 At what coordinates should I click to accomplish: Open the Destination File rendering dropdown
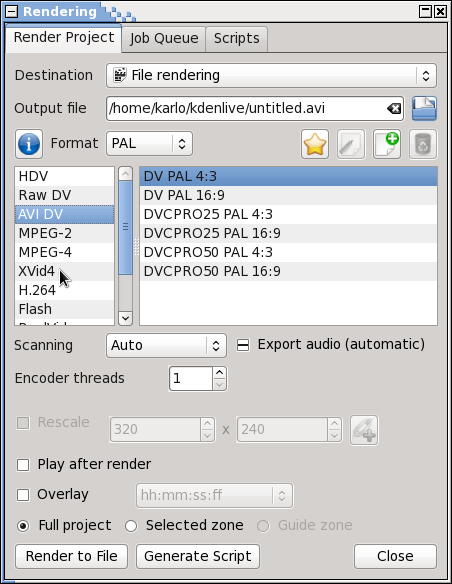click(271, 75)
